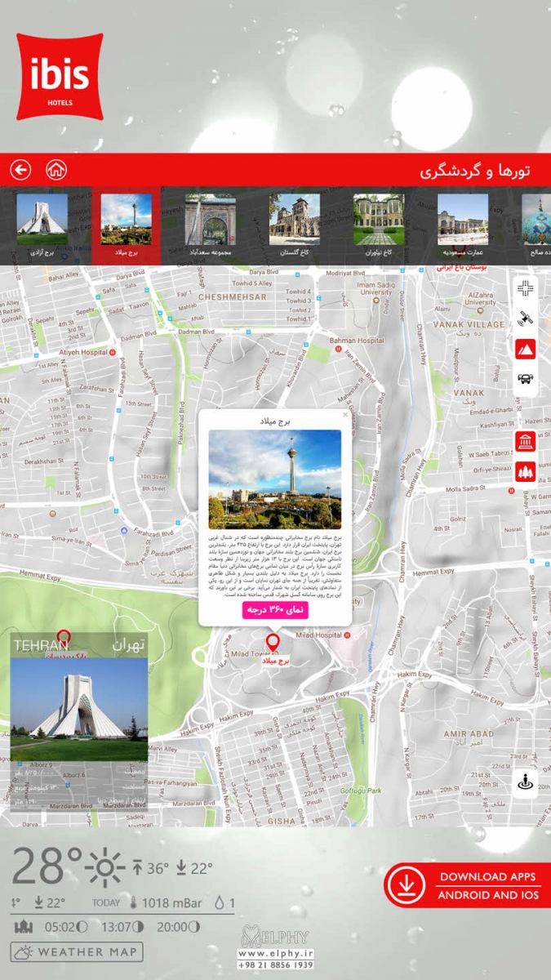Click the 05:02 prayer time entry
The width and height of the screenshot is (551, 980).
click(x=66, y=927)
